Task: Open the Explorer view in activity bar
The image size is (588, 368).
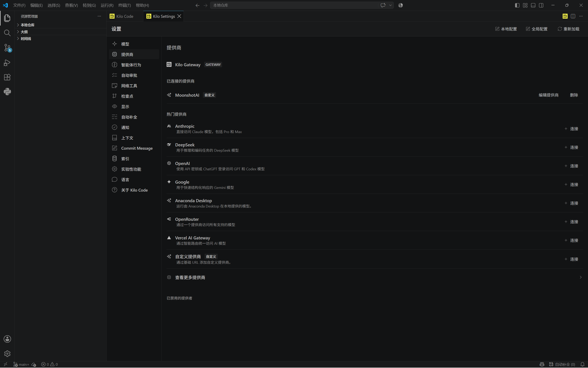Action: point(7,18)
